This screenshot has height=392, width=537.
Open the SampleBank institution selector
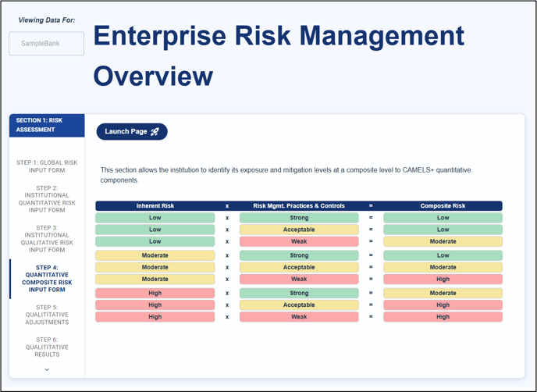(47, 44)
